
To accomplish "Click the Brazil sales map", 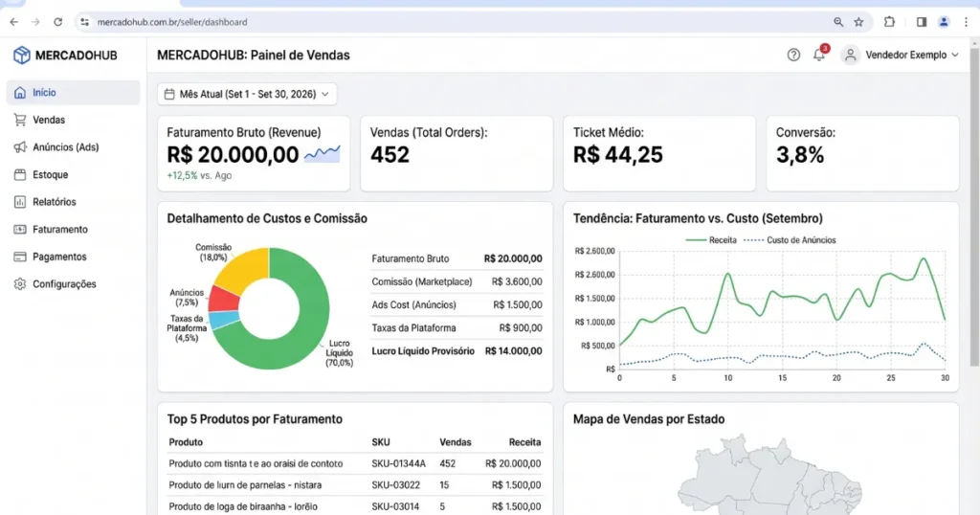I will pyautogui.click(x=770, y=477).
